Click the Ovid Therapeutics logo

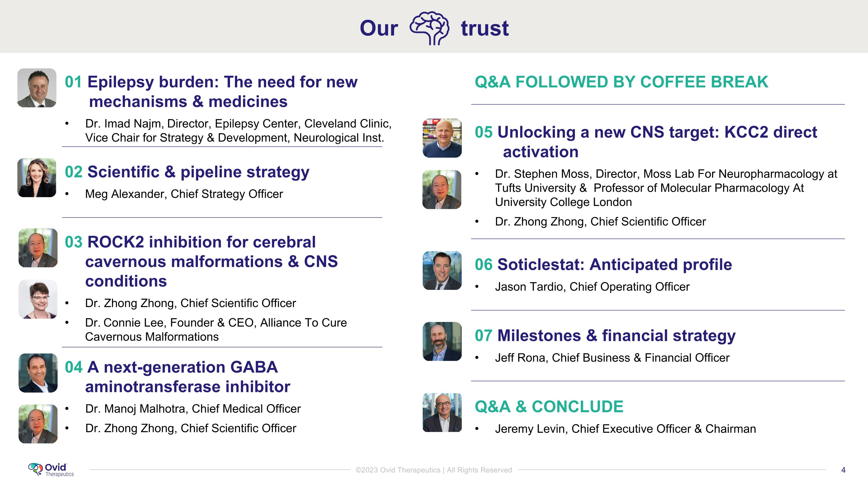51,469
